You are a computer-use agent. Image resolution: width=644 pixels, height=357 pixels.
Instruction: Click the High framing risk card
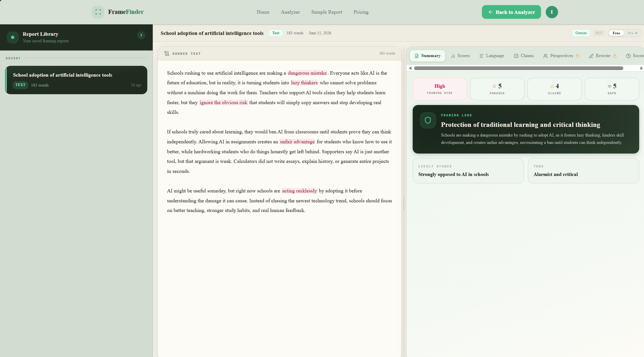(x=439, y=89)
